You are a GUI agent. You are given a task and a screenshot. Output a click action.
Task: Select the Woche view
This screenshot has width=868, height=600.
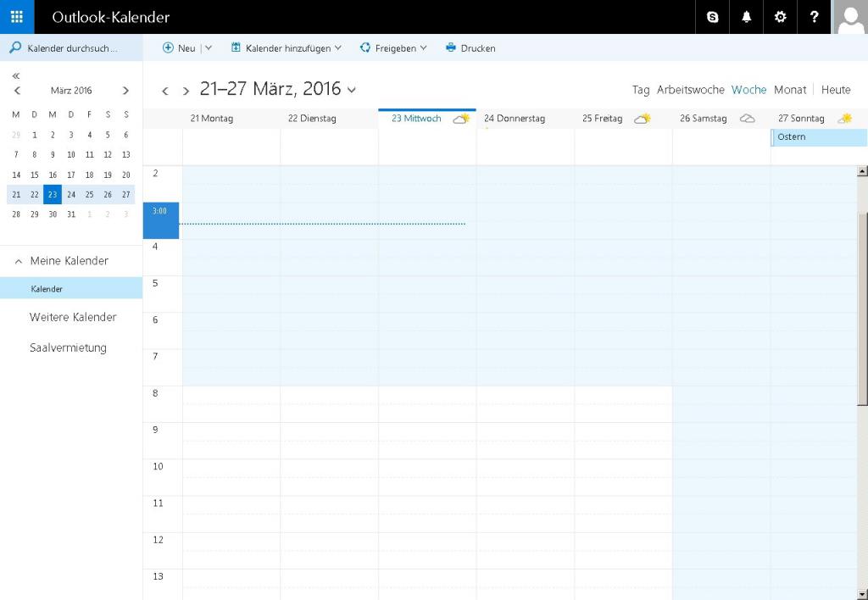749,90
